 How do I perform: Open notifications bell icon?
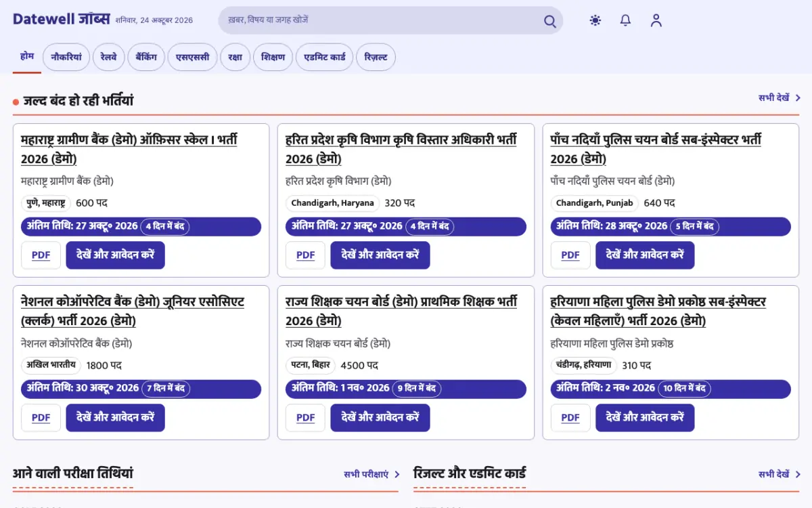[x=625, y=20]
